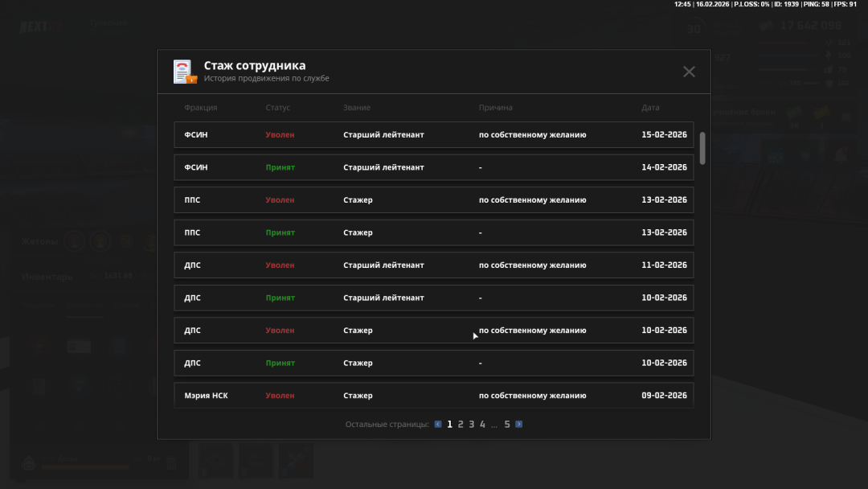Go to previous page using left arrow
Image resolution: width=868 pixels, height=489 pixels.
coord(438,424)
